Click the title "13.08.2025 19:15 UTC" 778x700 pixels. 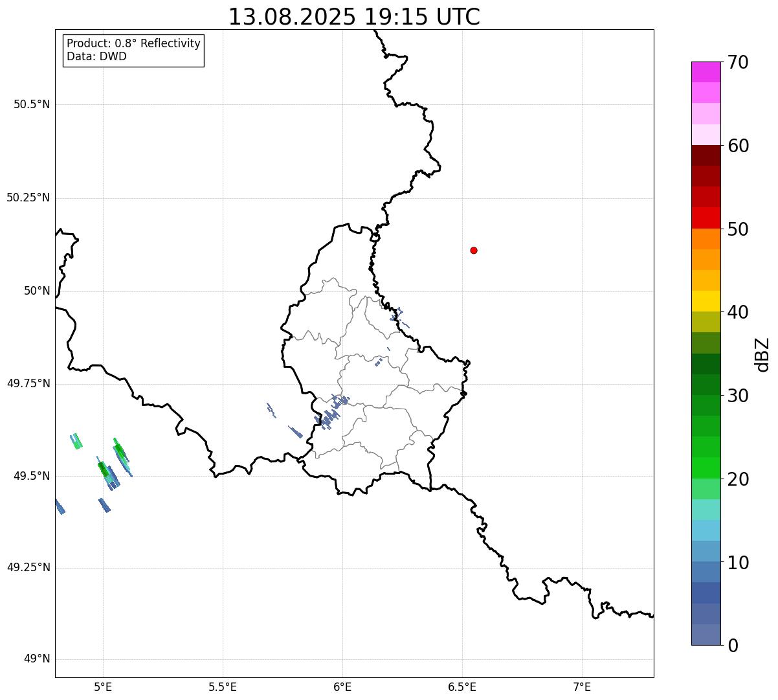(x=354, y=17)
